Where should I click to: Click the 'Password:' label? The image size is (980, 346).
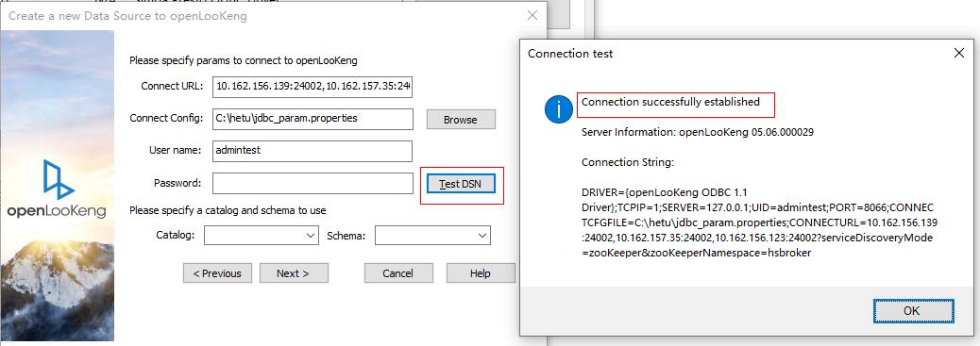tap(177, 183)
